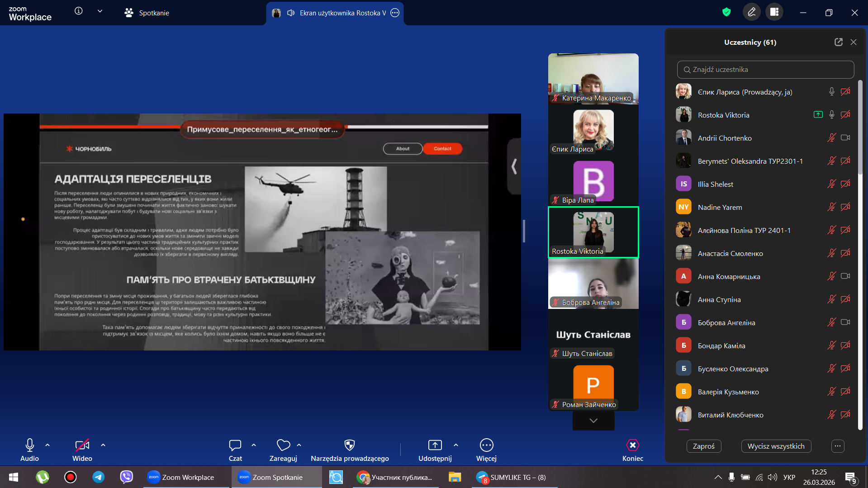Mute microphone with Audio button
Image resolution: width=868 pixels, height=488 pixels.
coord(29,445)
